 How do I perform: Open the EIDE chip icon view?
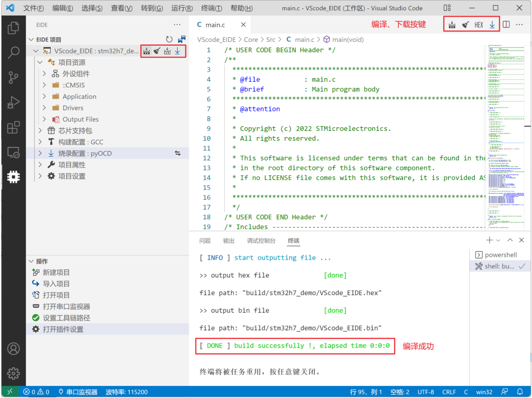coord(13,177)
